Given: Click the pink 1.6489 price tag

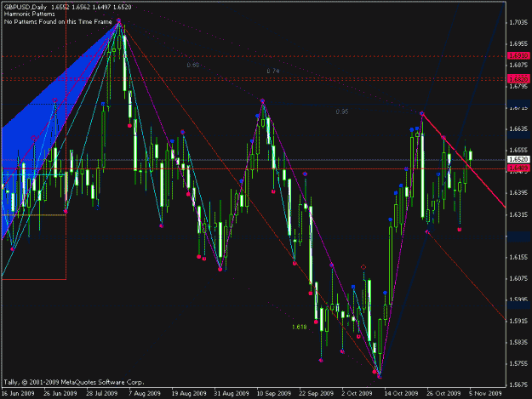Looking at the screenshot, I should 518,168.
